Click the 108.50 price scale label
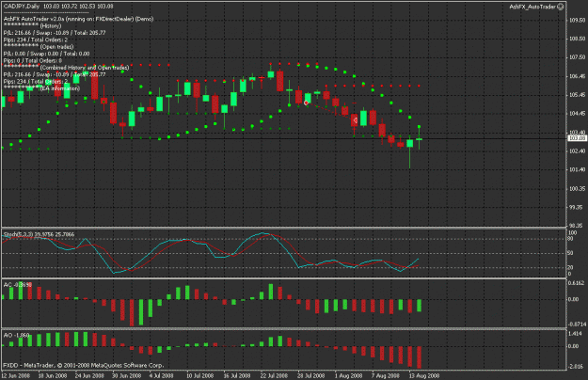Viewport: 588px width, 380px height. point(578,39)
